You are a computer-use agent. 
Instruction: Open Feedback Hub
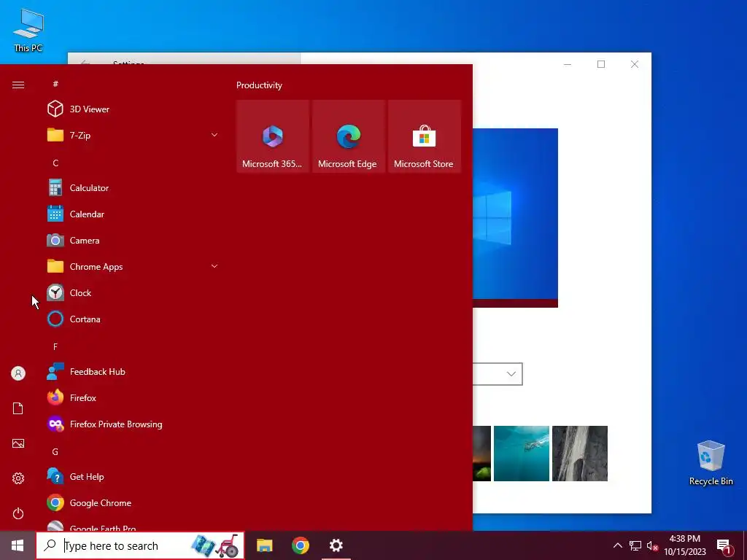coord(133,371)
